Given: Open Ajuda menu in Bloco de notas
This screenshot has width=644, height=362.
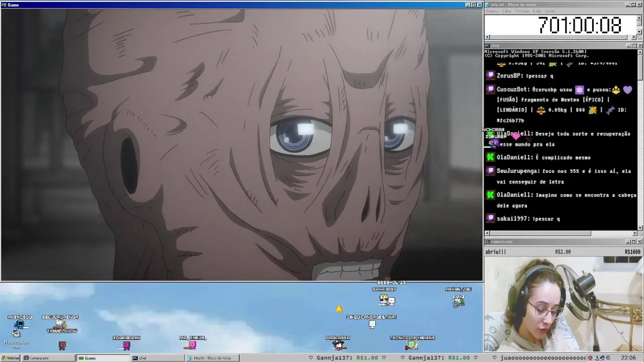Looking at the screenshot, I should [550, 11].
